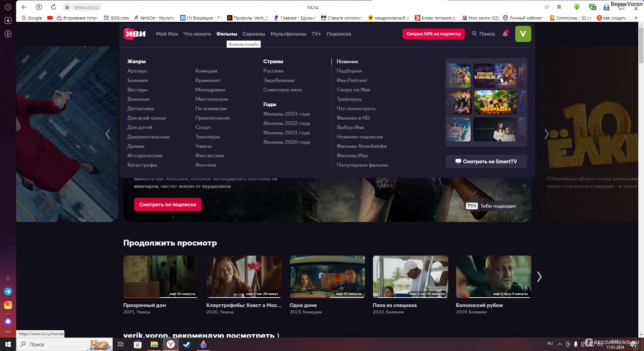Open Windows Start button

8,344
